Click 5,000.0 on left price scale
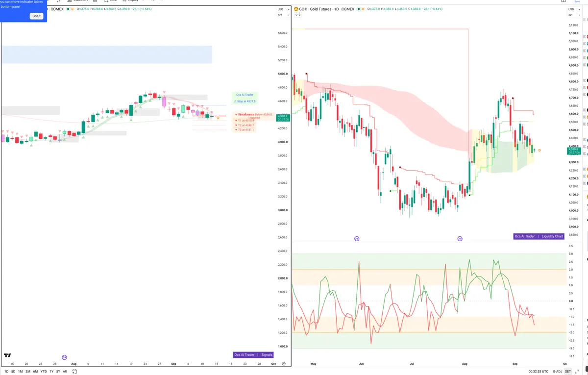Viewport: 588px width, 375px height. (282, 74)
